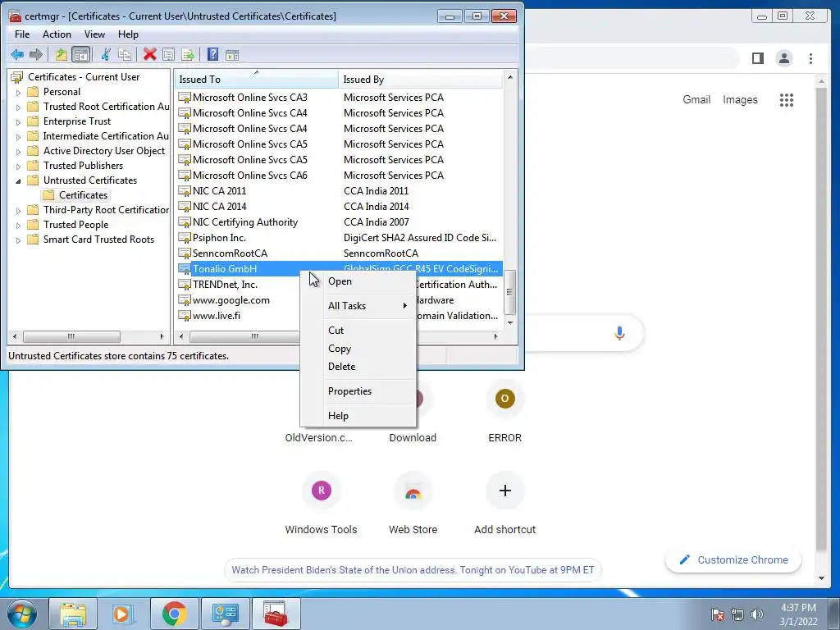Click certificate icon beside Psiphon Inc.
The height and width of the screenshot is (630, 840).
tap(185, 238)
